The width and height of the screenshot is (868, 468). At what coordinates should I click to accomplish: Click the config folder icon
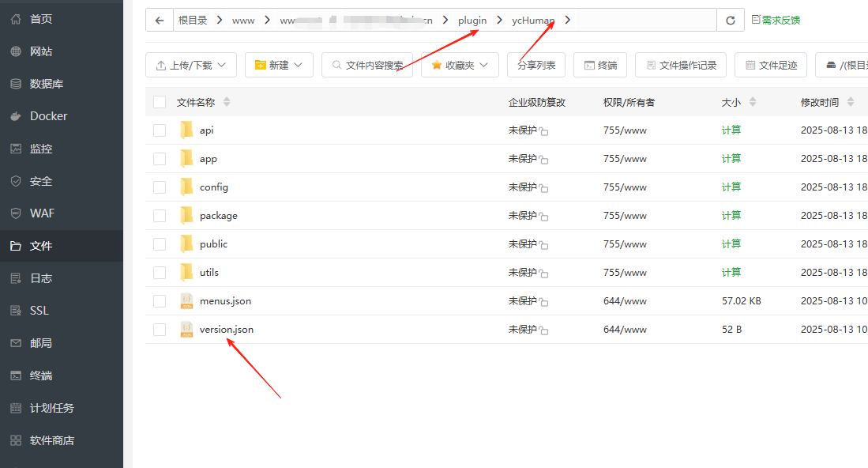click(x=186, y=187)
